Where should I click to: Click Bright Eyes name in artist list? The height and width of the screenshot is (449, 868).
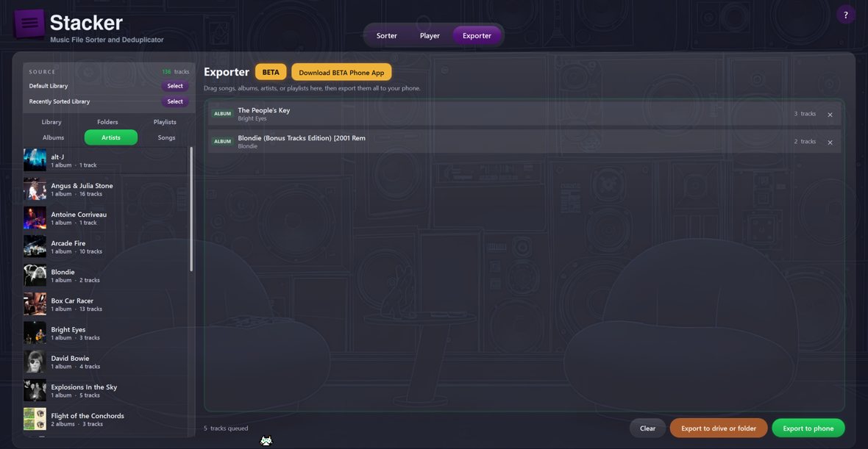[x=68, y=329]
